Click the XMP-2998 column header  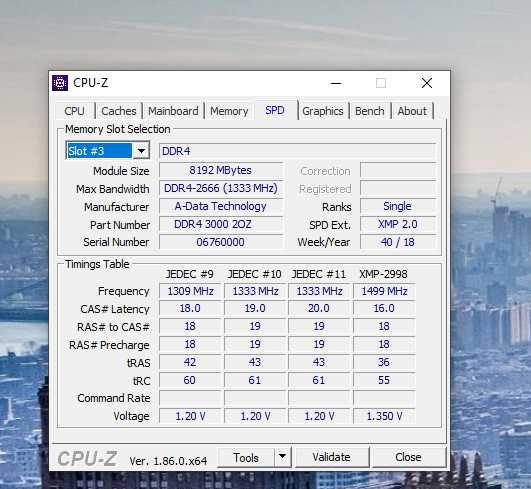383,274
